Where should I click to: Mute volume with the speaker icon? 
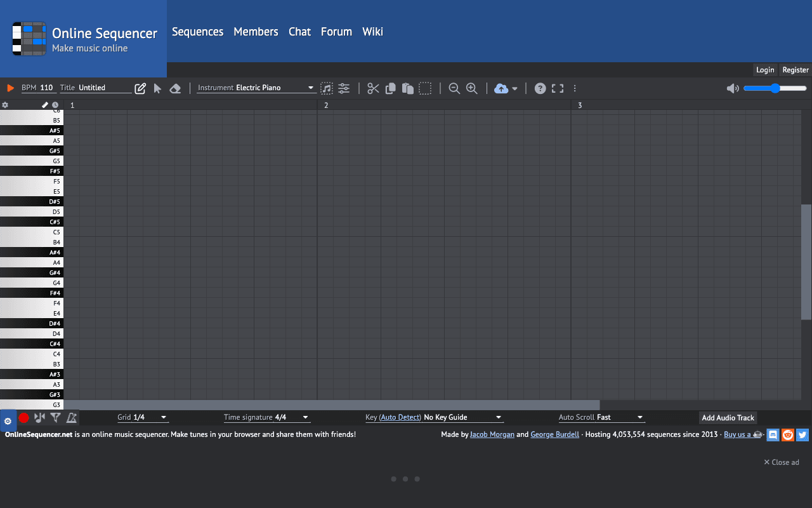(733, 88)
